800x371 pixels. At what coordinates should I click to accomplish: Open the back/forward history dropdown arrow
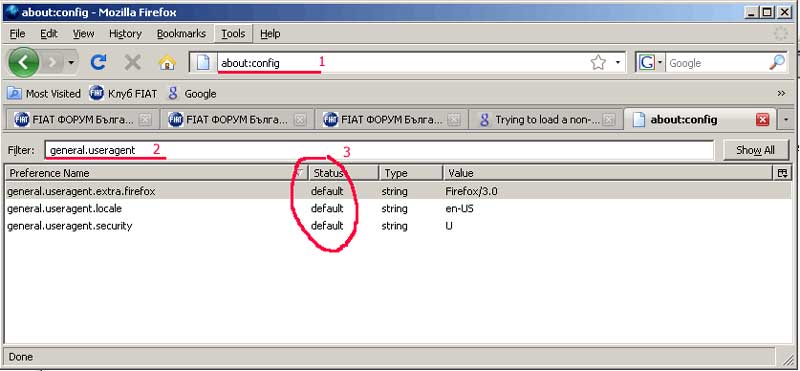click(71, 63)
